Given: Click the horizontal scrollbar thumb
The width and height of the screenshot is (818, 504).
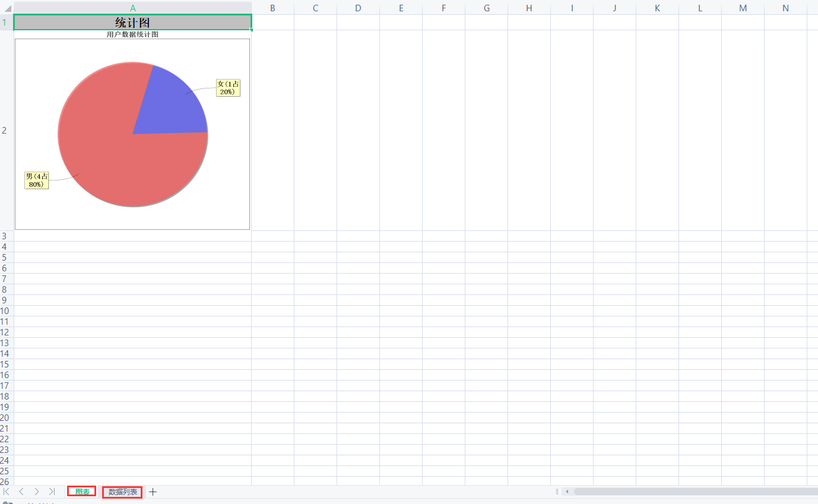Looking at the screenshot, I should coord(696,492).
